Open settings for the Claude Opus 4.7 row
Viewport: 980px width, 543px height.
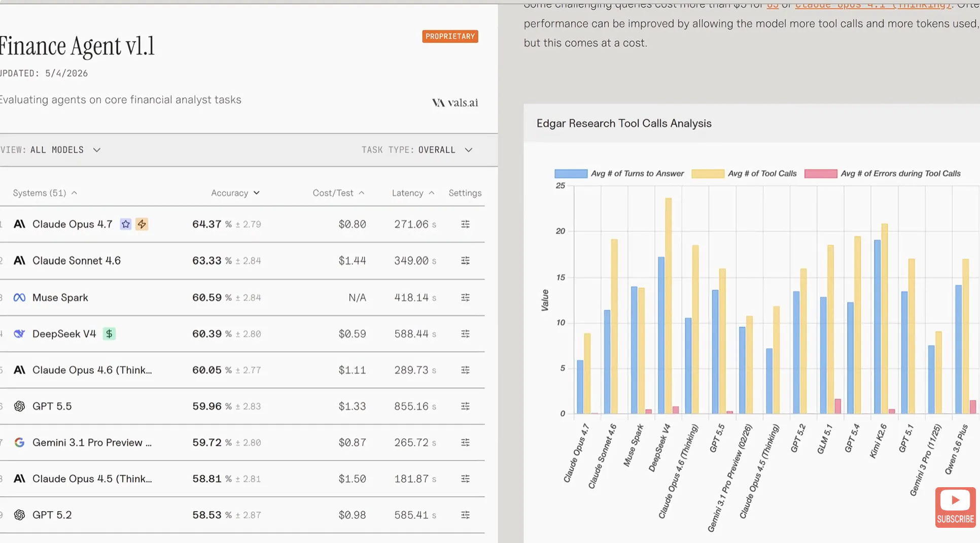pyautogui.click(x=465, y=224)
